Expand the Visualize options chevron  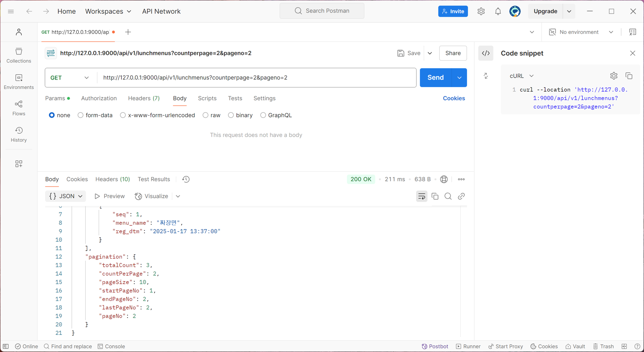coord(178,196)
